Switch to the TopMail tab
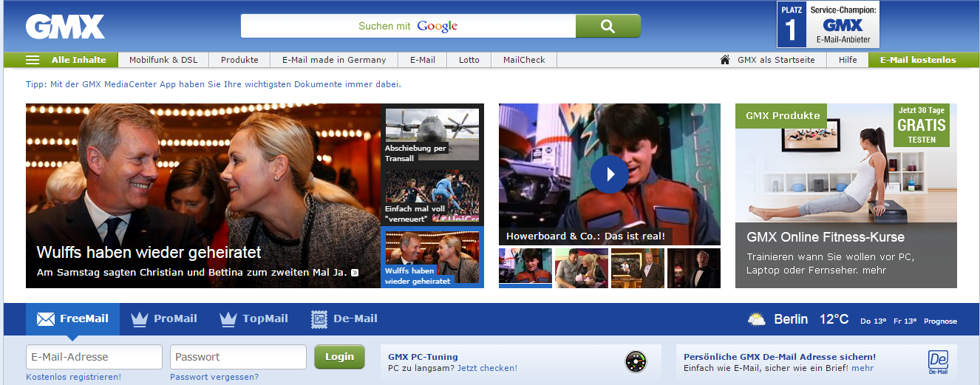 point(254,319)
